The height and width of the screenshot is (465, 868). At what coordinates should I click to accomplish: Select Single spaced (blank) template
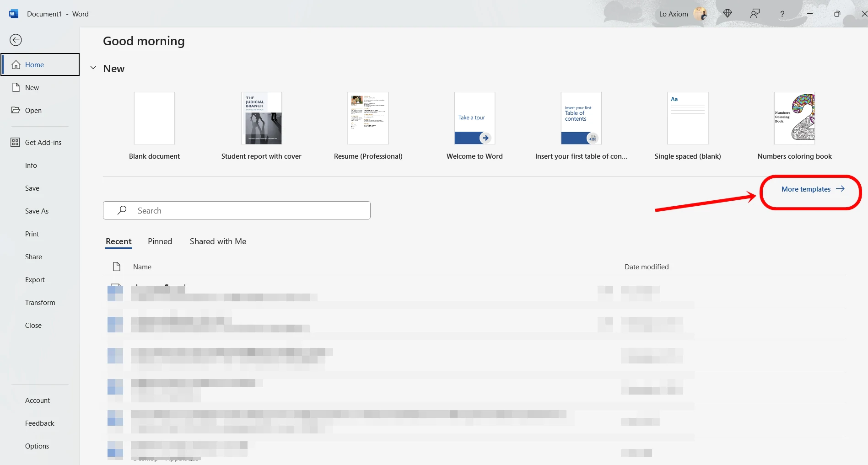688,126
